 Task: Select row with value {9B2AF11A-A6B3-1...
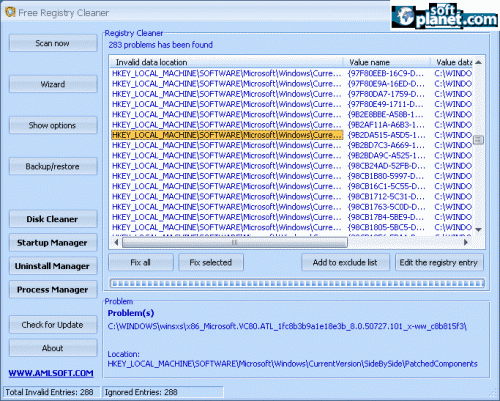292,125
